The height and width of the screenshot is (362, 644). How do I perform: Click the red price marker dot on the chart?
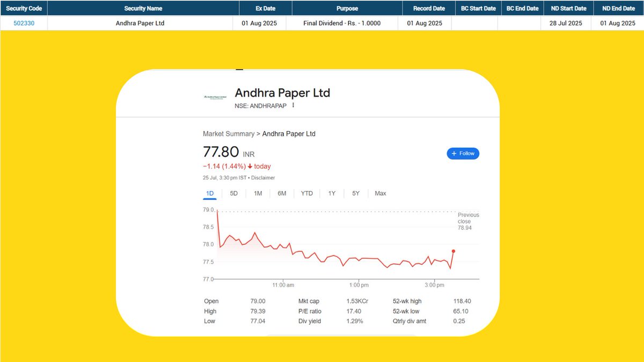click(x=453, y=251)
